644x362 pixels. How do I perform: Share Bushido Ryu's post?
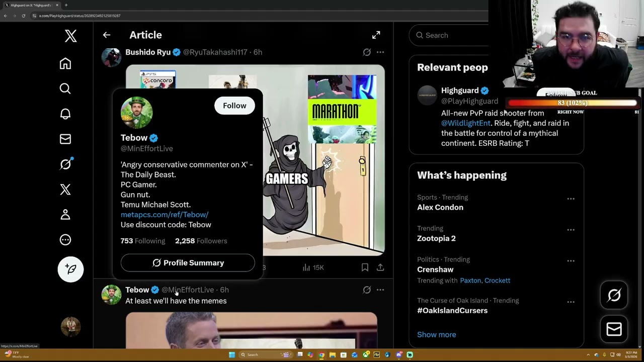pos(380,267)
